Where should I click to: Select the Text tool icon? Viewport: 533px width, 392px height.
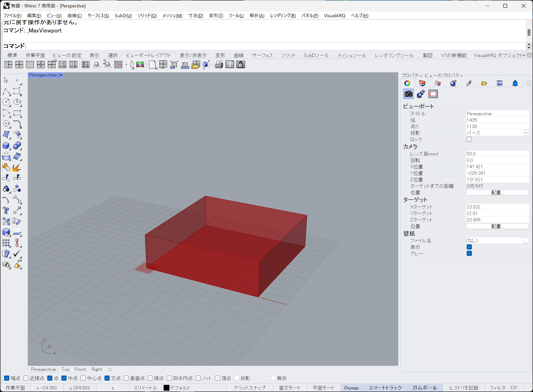pos(6,210)
